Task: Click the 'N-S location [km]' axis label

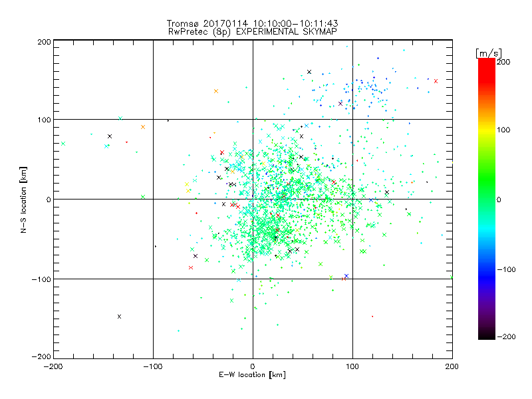Action: pos(23,199)
